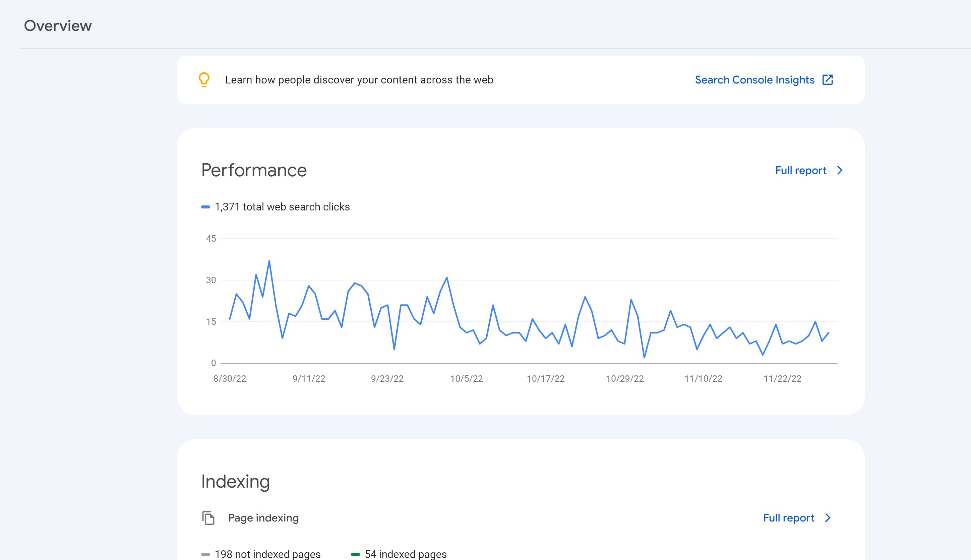Viewport: 971px width, 560px height.
Task: Click the 45 y-axis value
Action: (211, 239)
